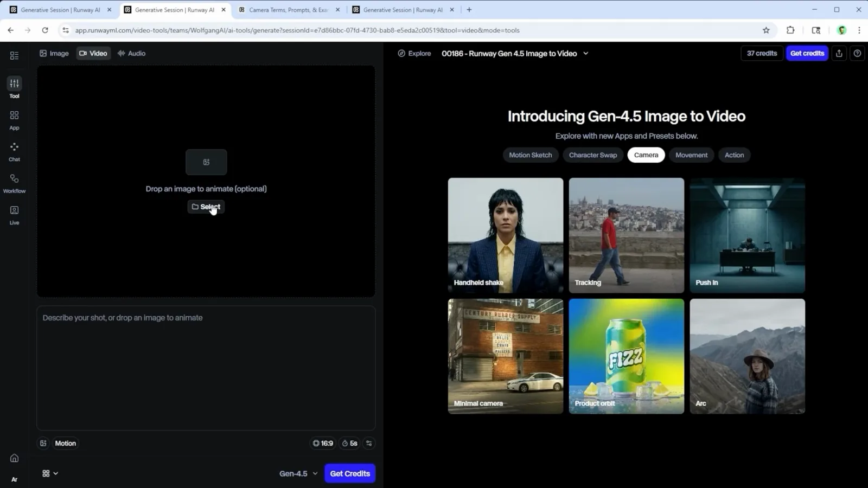The image size is (868, 488).
Task: Choose the Handheld shake preset thumbnail
Action: pyautogui.click(x=506, y=235)
